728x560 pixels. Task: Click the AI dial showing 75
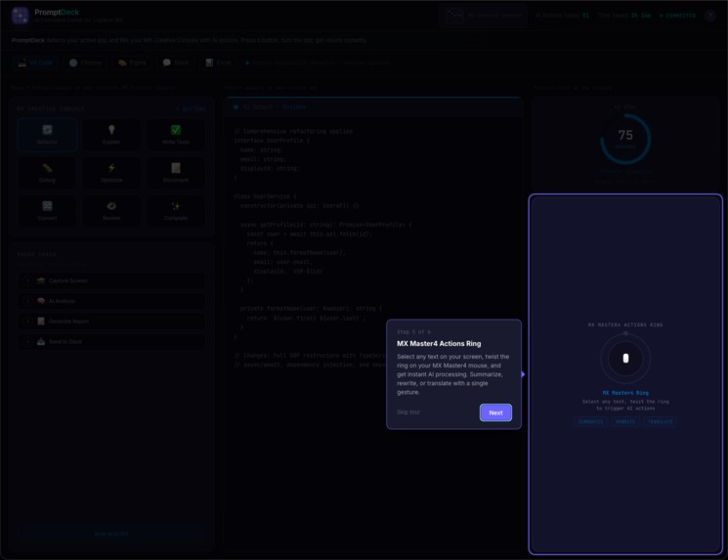tap(625, 139)
